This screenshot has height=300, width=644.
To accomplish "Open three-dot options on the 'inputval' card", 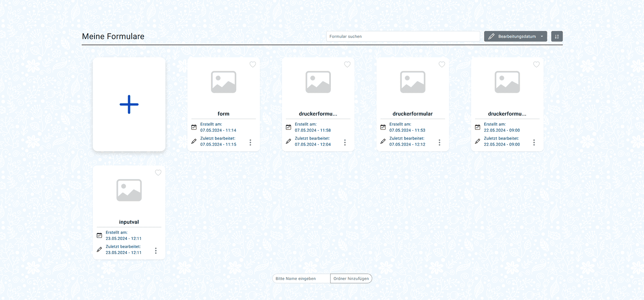I will click(156, 251).
